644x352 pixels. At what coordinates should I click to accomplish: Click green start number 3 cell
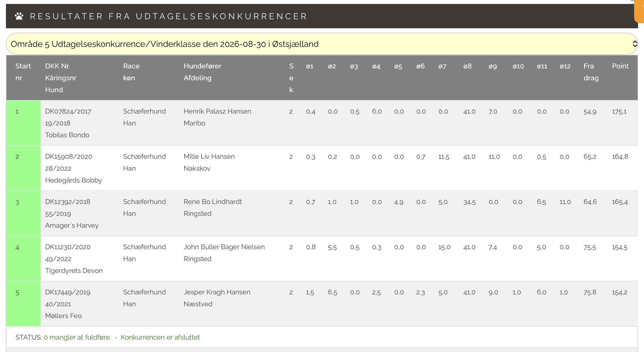tap(23, 213)
